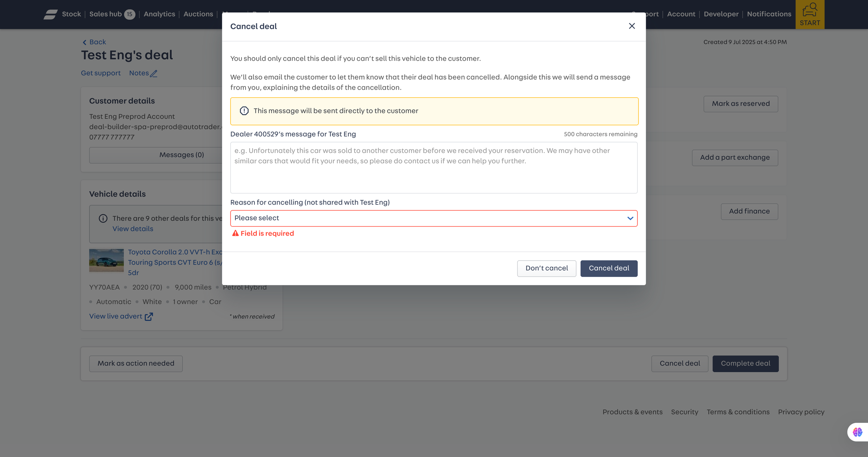Click the registration YY70AEA text

(x=104, y=287)
